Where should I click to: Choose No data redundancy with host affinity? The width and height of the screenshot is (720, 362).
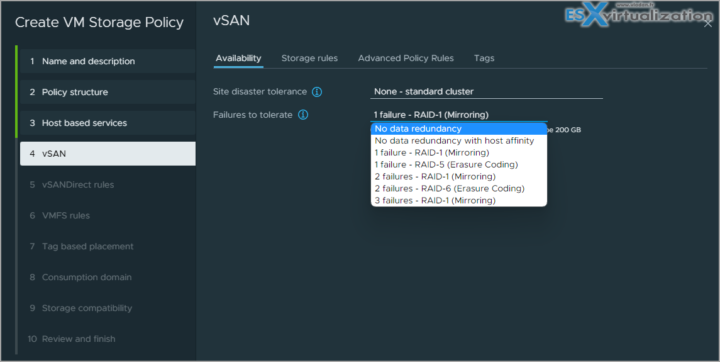click(x=459, y=141)
